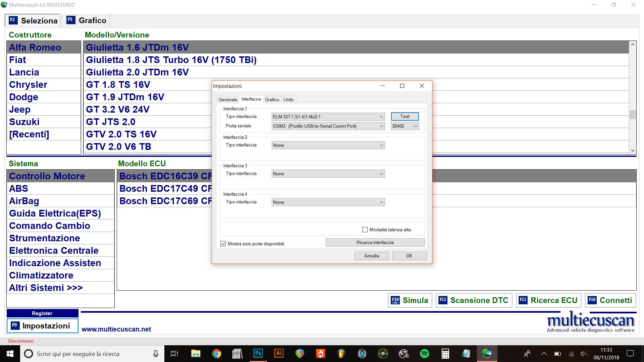This screenshot has width=644, height=362.
Task: Click the battery status tray icon
Action: click(x=557, y=354)
